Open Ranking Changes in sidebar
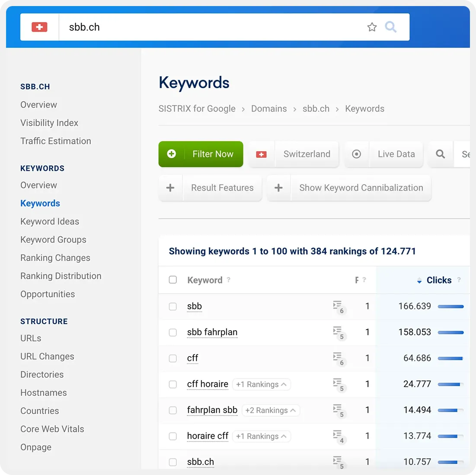This screenshot has height=475, width=476. point(55,258)
